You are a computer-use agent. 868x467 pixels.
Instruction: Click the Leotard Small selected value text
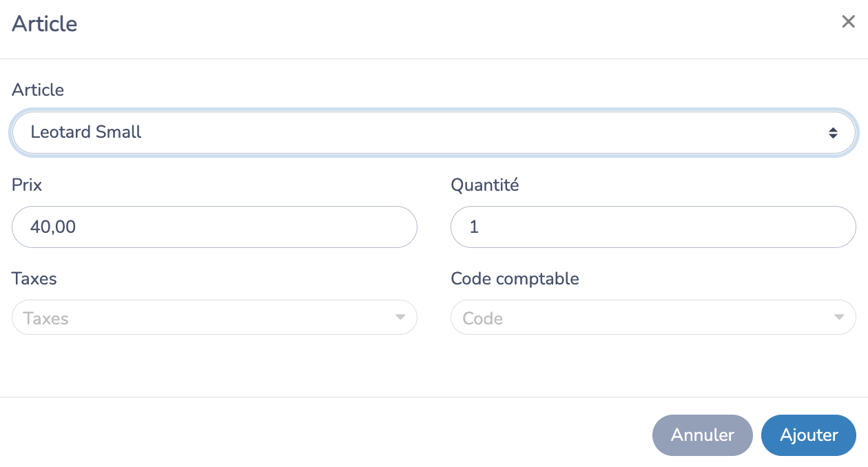tap(86, 132)
